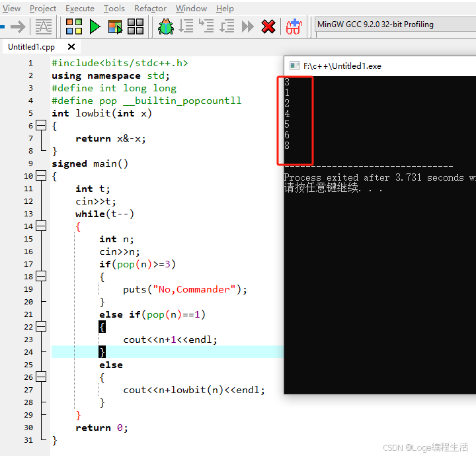Run the program with green play icon
This screenshot has width=476, height=456.
[95, 26]
